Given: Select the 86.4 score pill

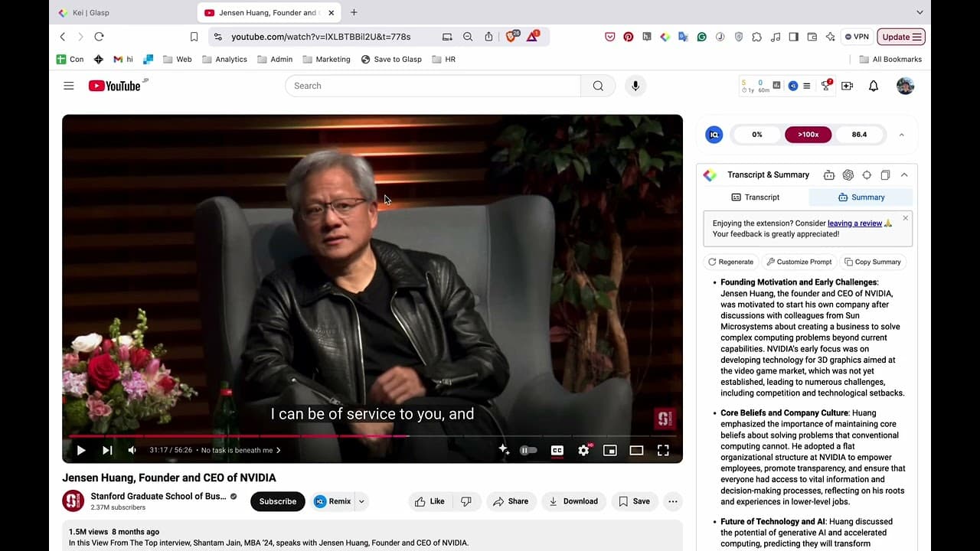Looking at the screenshot, I should point(859,135).
